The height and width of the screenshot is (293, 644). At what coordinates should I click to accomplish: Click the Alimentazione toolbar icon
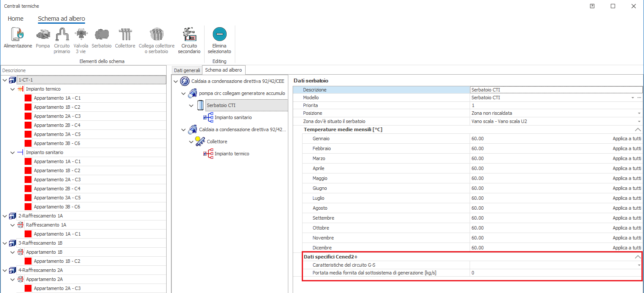point(18,35)
